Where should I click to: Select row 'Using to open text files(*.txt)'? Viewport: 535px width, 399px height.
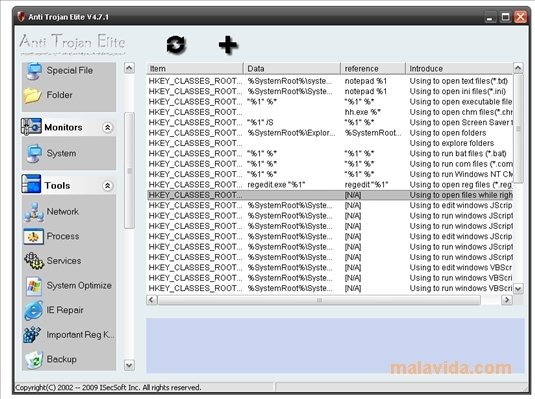(x=330, y=81)
